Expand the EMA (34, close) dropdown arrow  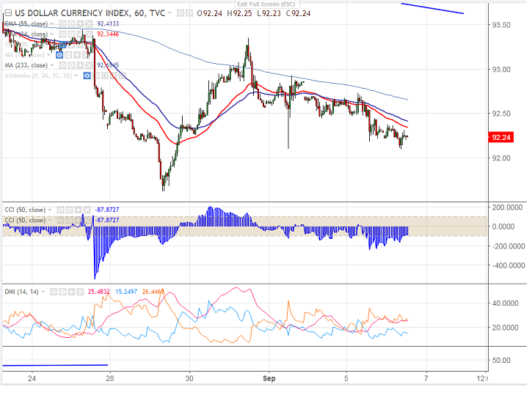51,34
